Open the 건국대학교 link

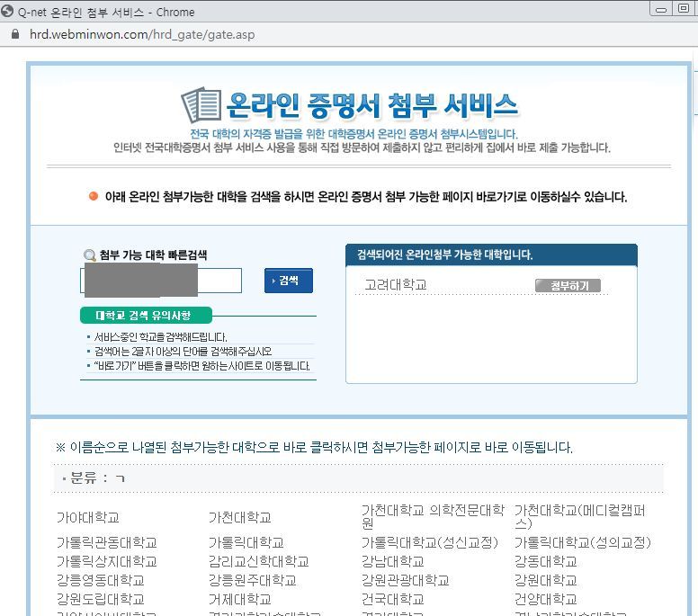[392, 599]
